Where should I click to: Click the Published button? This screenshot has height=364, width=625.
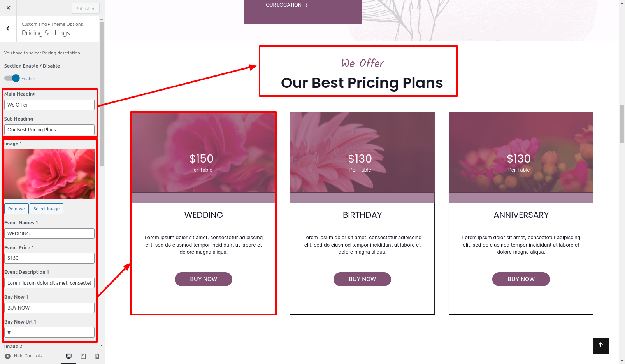pyautogui.click(x=85, y=8)
